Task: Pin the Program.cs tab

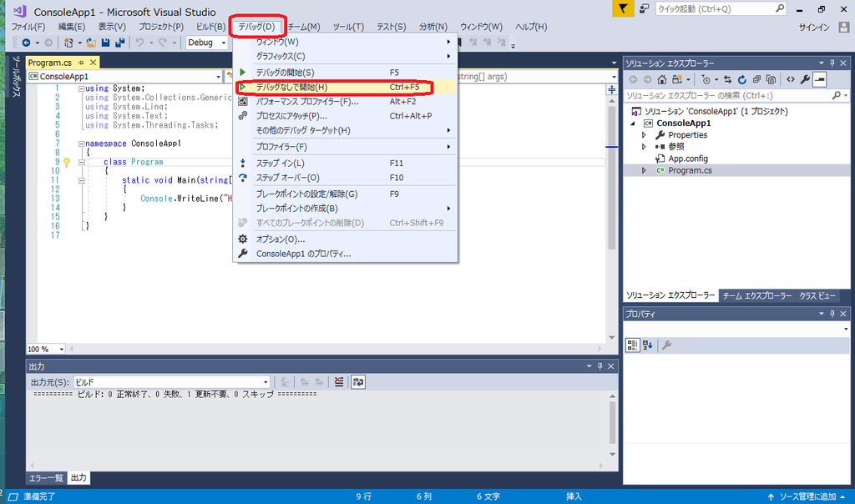Action: tap(81, 63)
